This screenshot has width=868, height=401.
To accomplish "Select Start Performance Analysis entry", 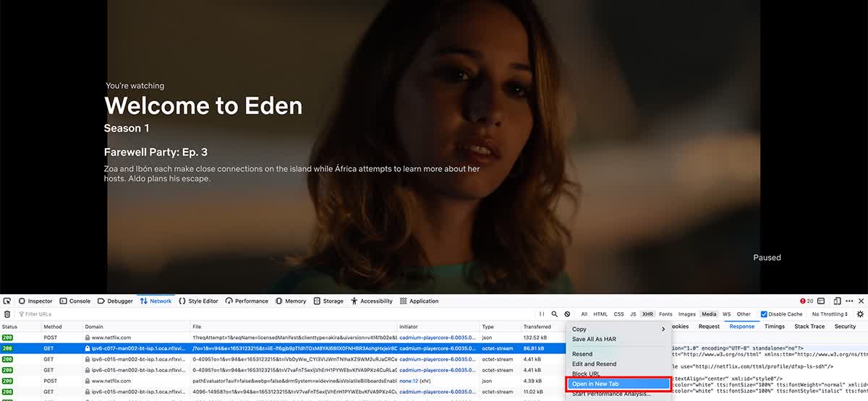I will (x=611, y=394).
